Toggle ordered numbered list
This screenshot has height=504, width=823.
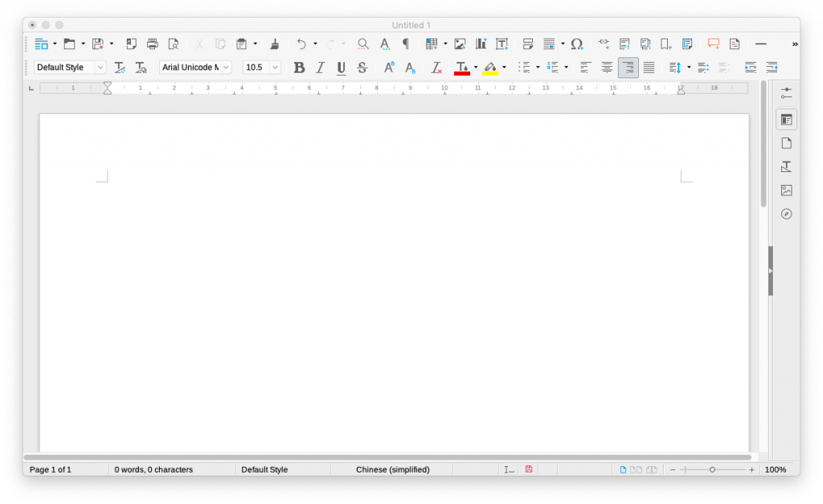click(x=553, y=68)
